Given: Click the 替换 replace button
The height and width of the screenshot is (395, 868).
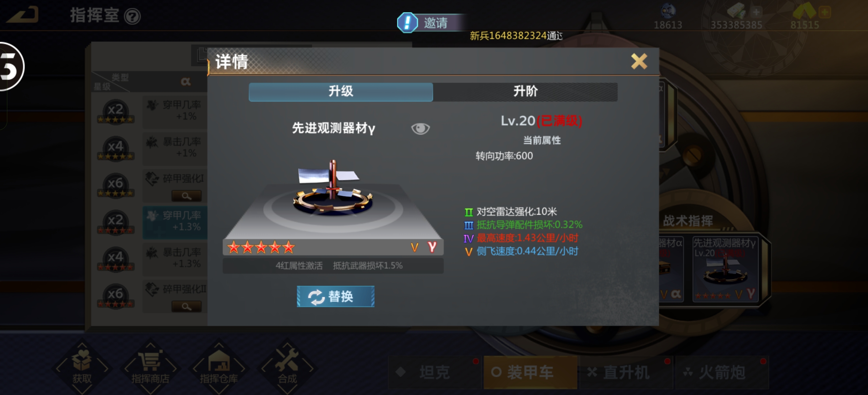Looking at the screenshot, I should (x=336, y=296).
